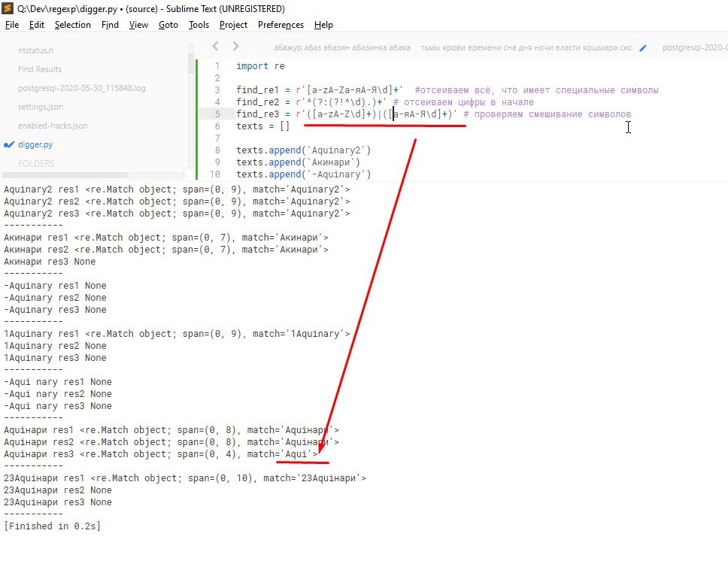728x573 pixels.
Task: Open postgresql-2020-05-30_115848.log in sidebar
Action: point(82,88)
